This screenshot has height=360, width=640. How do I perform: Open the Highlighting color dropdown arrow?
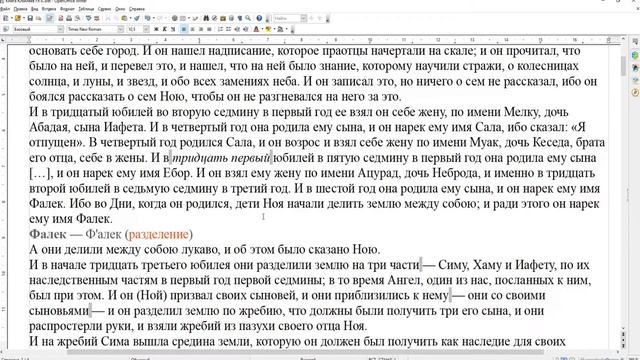pos(274,29)
